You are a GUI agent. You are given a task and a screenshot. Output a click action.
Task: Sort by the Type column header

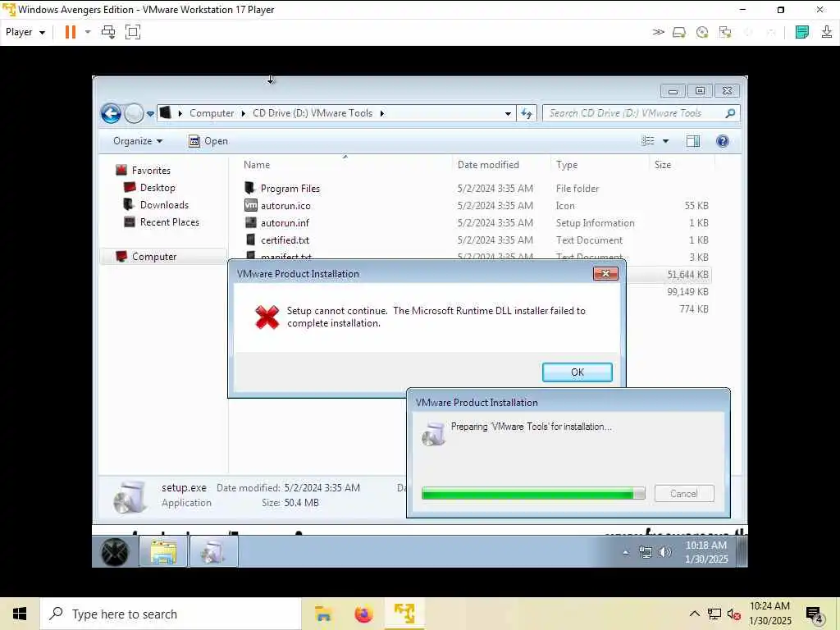pyautogui.click(x=567, y=164)
